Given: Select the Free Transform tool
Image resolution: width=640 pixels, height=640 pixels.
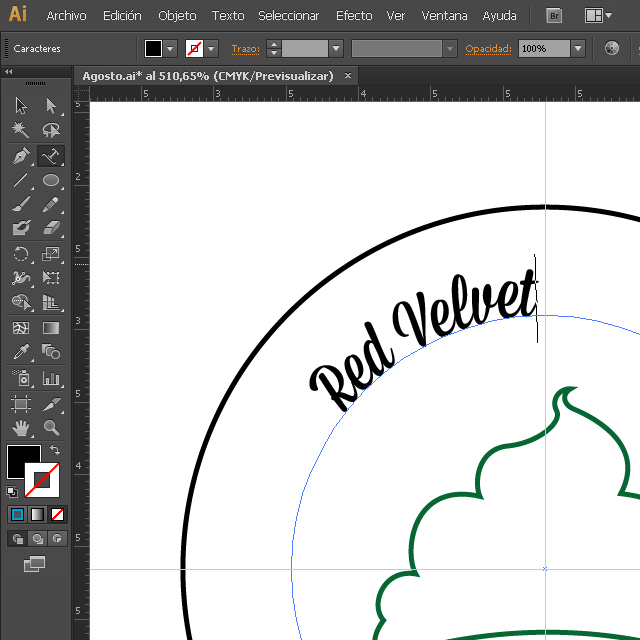Looking at the screenshot, I should click(x=51, y=278).
